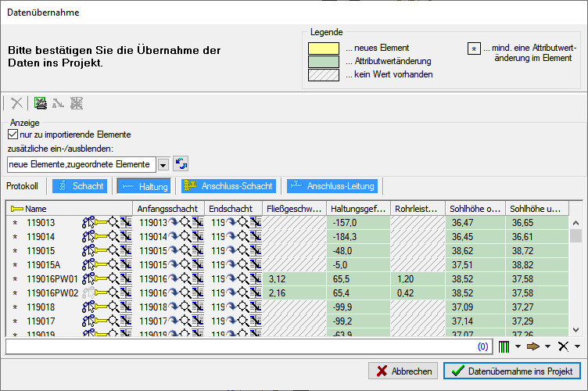The image size is (588, 391).
Task: Toggle the Haltung filter button
Action: (143, 186)
